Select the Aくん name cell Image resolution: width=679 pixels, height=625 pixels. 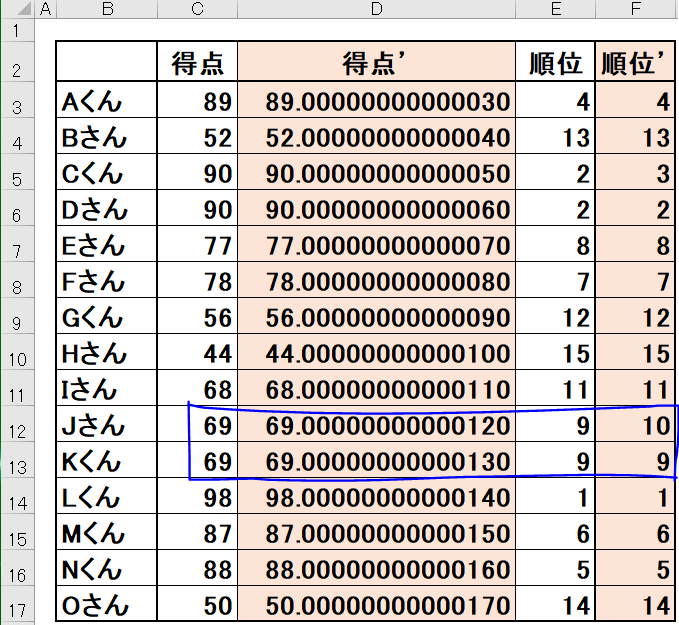pyautogui.click(x=107, y=100)
